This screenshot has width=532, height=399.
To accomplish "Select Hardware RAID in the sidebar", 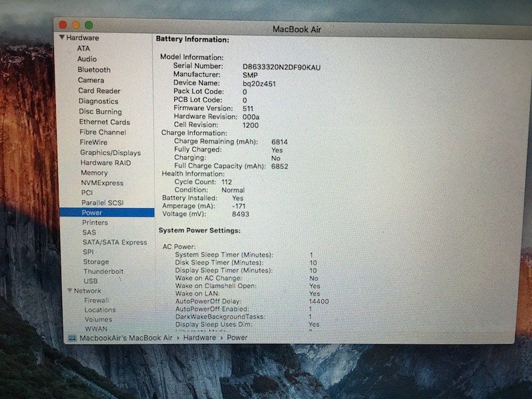I will 106,163.
